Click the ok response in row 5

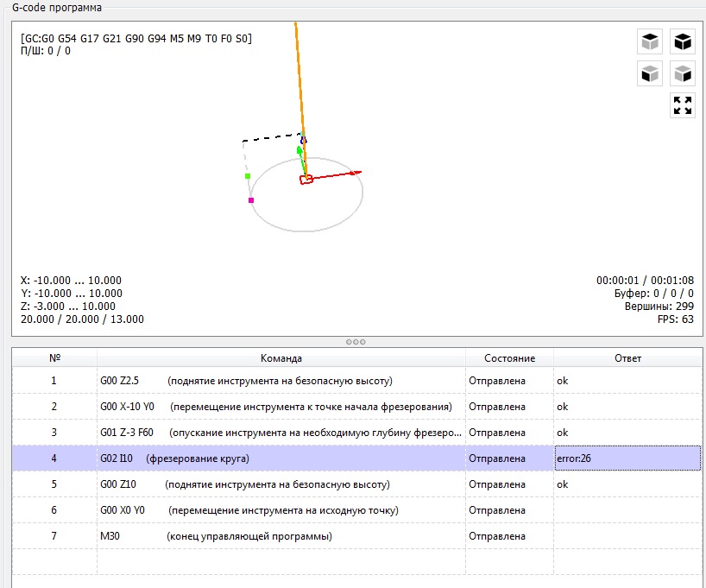627,484
